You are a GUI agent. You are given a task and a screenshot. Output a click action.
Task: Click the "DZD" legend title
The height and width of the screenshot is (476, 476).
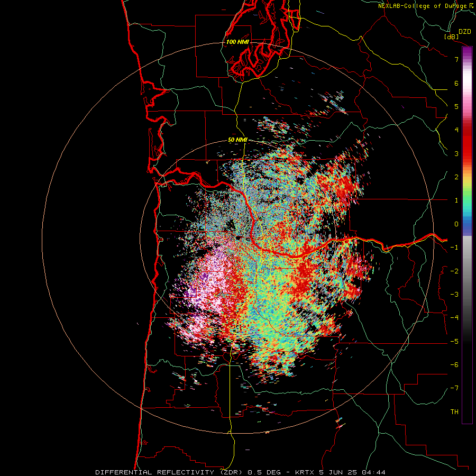point(465,32)
